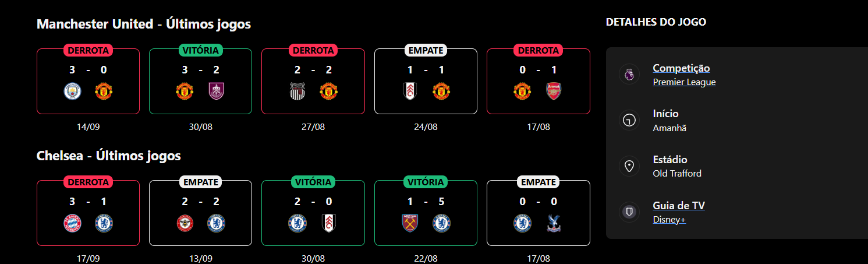Click the Brentford crest in 13/09 match
Image resolution: width=868 pixels, height=264 pixels.
point(185,223)
